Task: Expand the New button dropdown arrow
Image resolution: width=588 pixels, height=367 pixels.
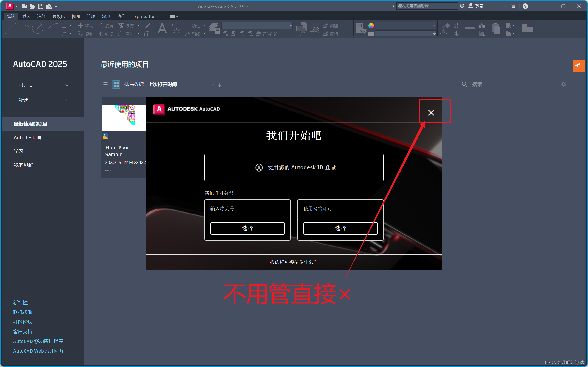Action: coord(67,100)
